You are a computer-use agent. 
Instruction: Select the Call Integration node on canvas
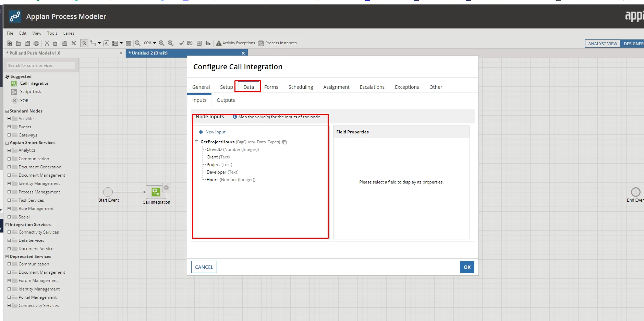tap(156, 192)
